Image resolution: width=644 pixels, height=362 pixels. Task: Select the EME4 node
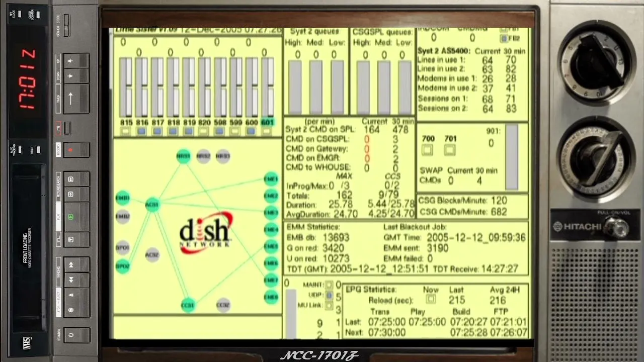tap(271, 230)
